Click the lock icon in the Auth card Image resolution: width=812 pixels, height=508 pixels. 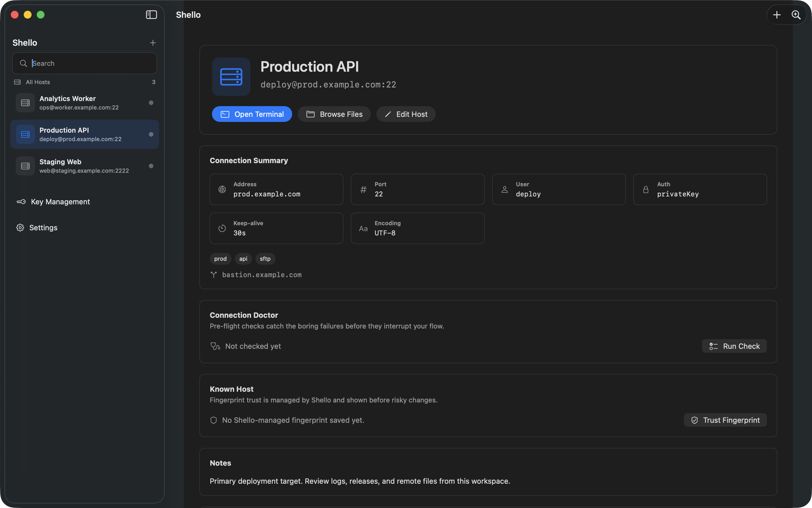pos(646,189)
